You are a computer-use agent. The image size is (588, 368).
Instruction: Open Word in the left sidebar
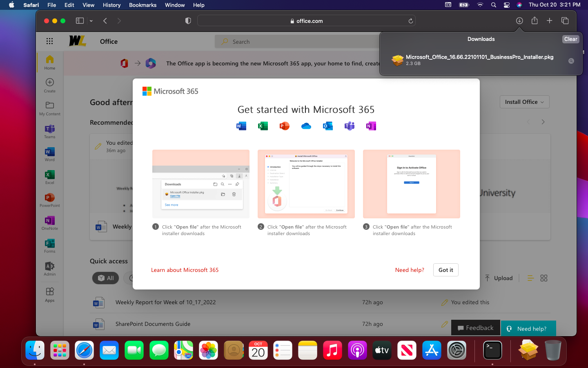tap(49, 154)
